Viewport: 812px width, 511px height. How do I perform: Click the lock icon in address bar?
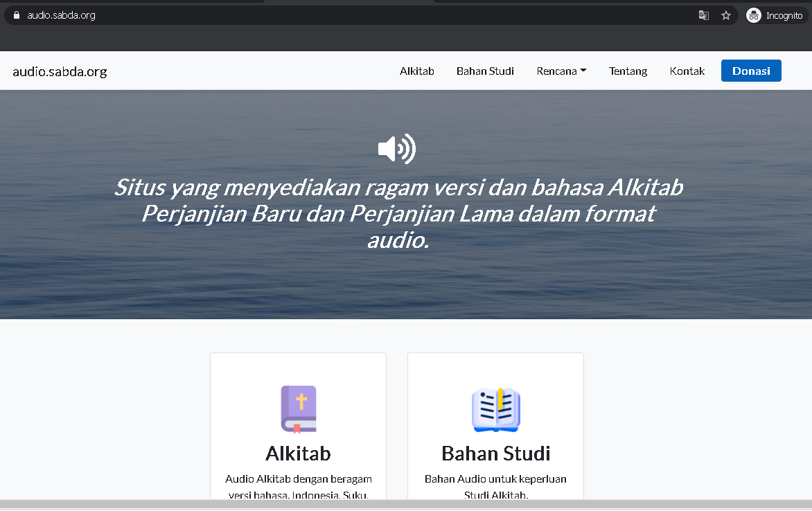[17, 15]
